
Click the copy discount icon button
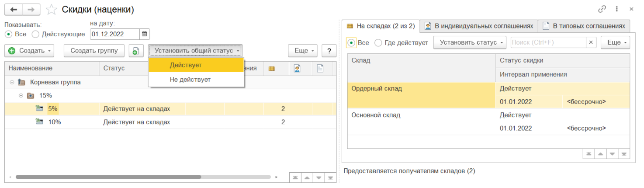[x=136, y=51]
